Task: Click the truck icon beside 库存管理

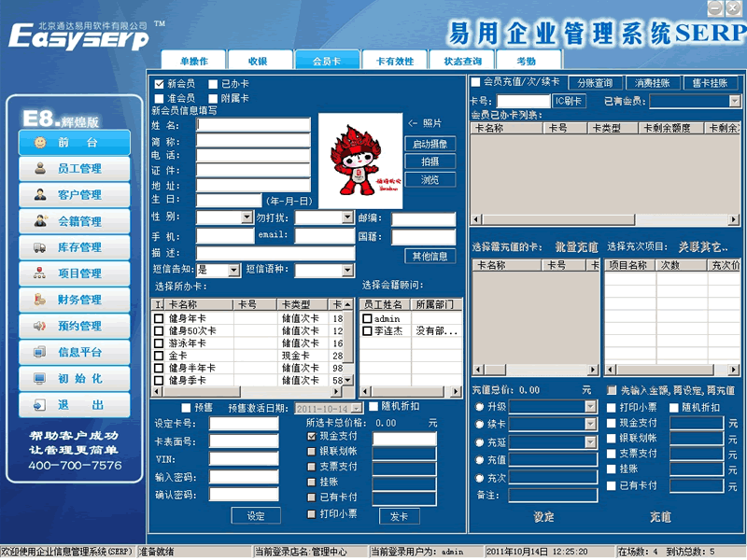Action: pos(39,247)
